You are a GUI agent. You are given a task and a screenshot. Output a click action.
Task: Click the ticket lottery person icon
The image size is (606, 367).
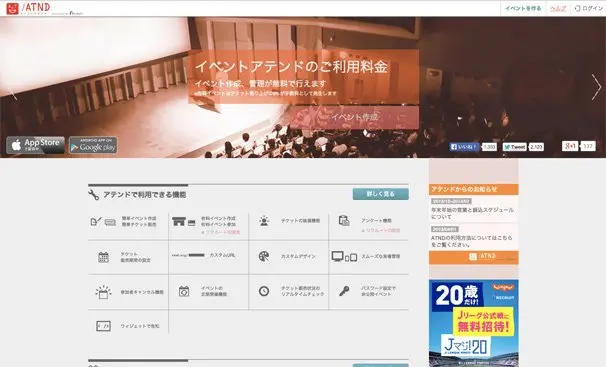pos(264,221)
